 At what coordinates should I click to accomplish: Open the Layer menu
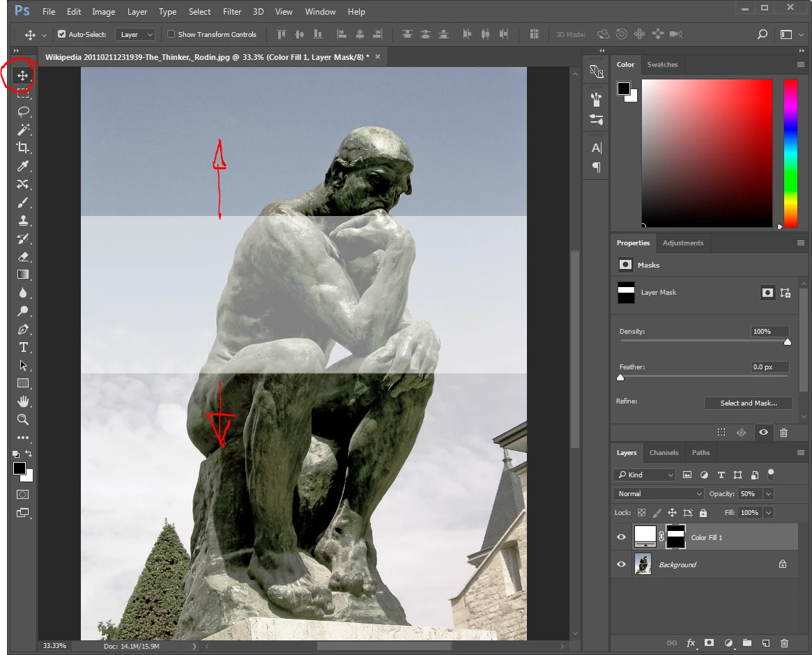(137, 11)
